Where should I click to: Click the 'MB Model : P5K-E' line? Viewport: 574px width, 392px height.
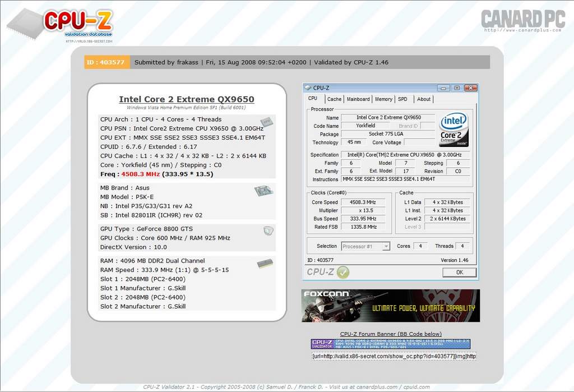pyautogui.click(x=127, y=197)
